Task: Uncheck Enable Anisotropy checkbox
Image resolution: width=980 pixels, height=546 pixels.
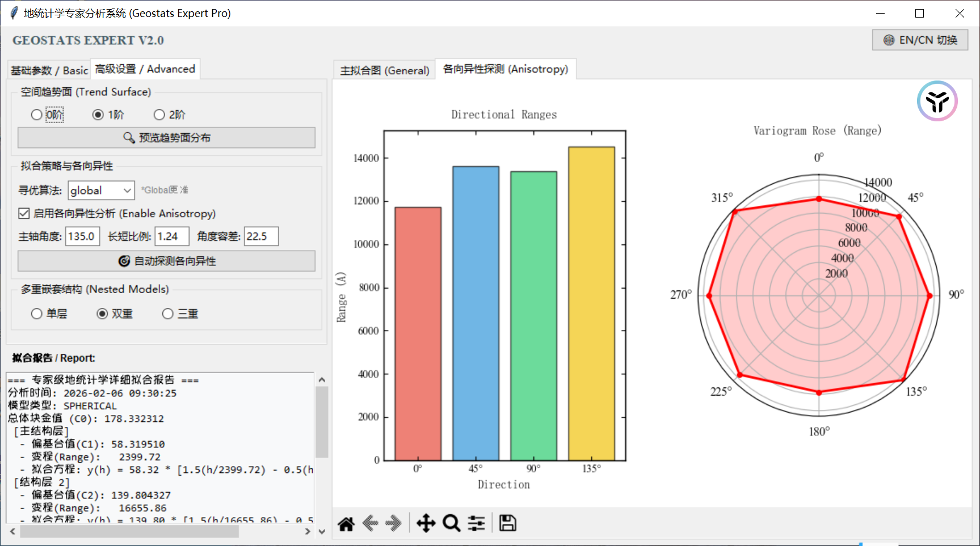Action: click(24, 214)
